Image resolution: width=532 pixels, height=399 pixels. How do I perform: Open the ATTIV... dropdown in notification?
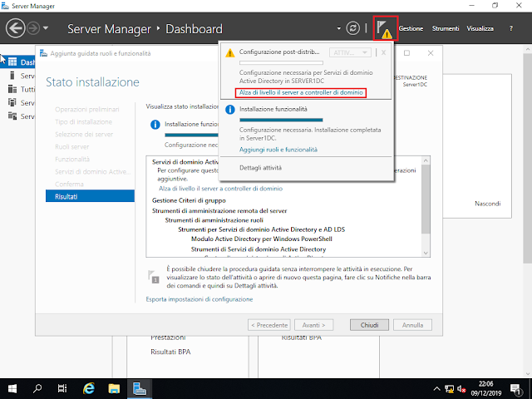(350, 52)
